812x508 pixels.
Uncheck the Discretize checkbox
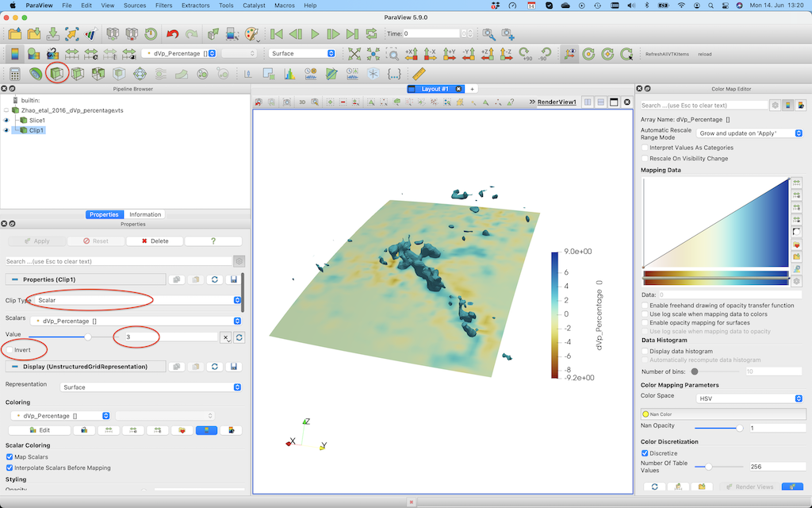[645, 453]
